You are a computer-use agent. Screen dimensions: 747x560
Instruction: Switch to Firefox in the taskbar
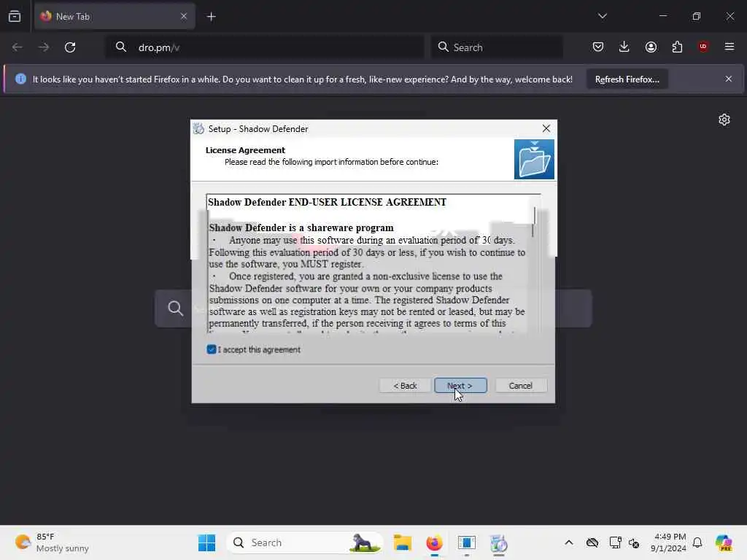[434, 542]
